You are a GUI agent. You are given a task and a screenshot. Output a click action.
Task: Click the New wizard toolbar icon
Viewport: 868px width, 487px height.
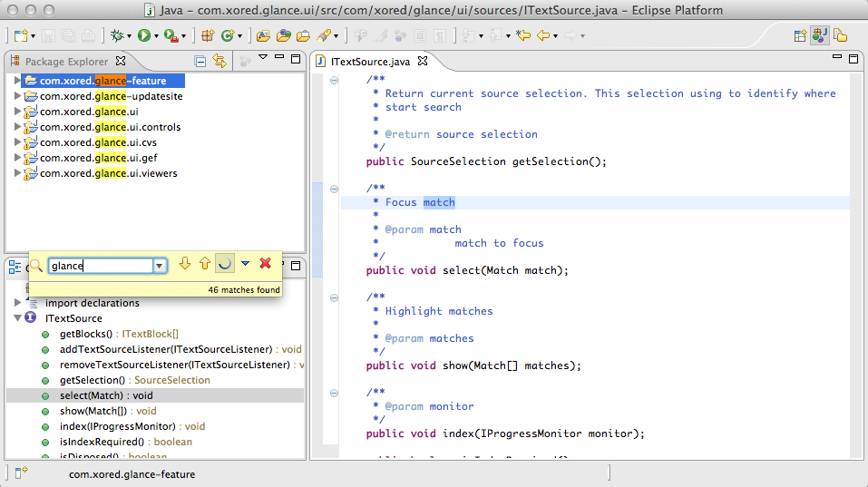click(21, 36)
